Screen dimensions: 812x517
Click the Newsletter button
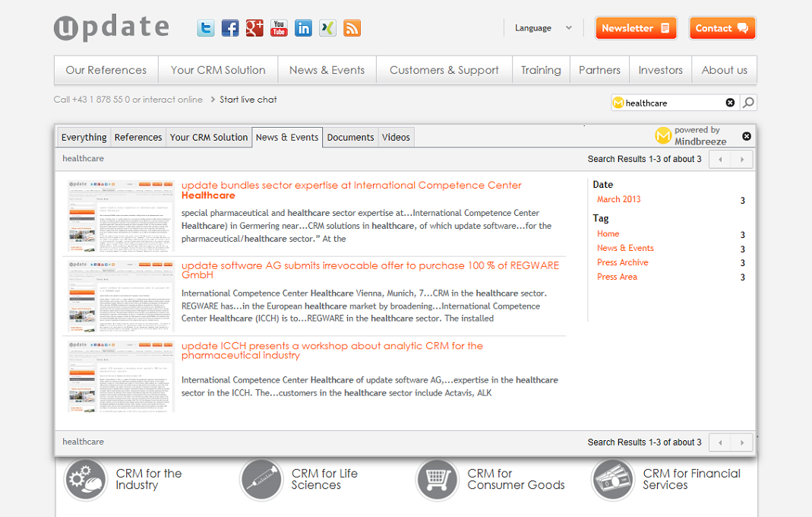636,28
